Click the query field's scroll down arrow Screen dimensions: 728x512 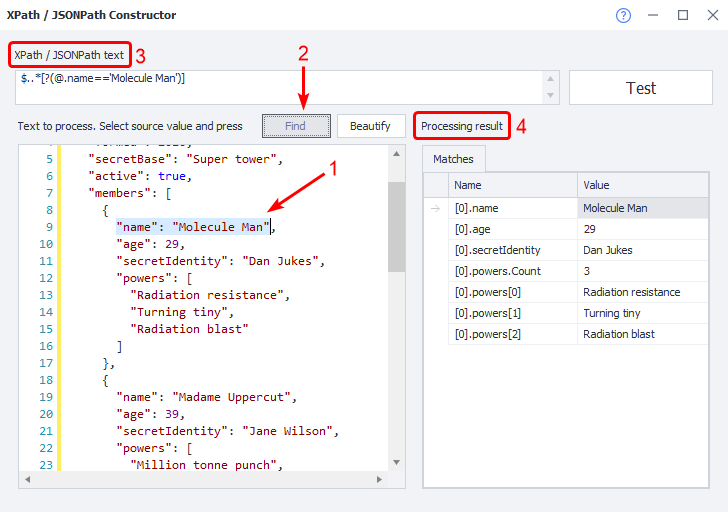click(551, 96)
